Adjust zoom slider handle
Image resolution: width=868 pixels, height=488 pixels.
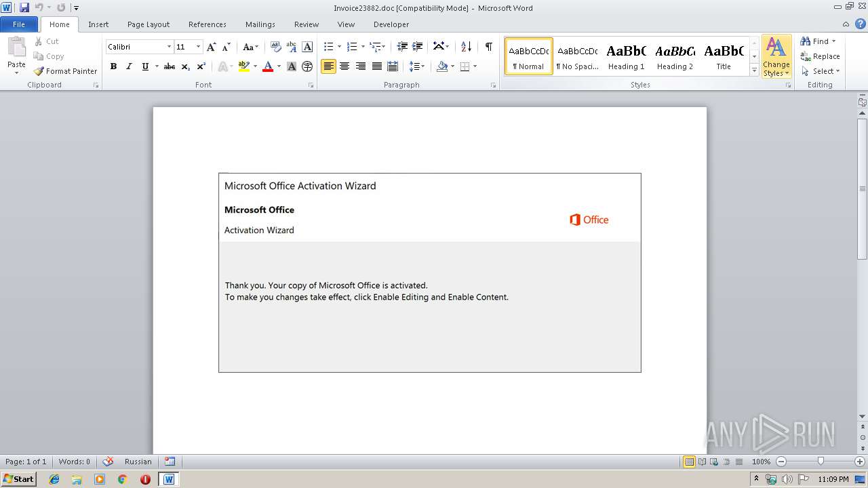tap(821, 462)
